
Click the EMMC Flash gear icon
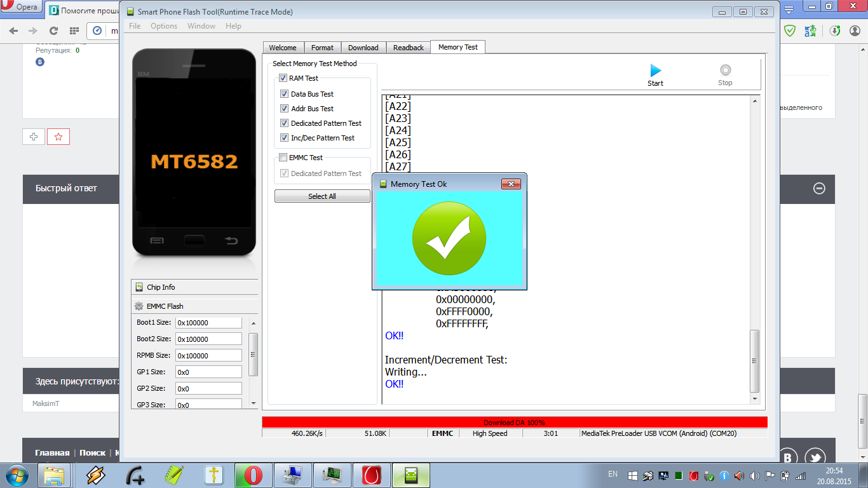click(x=139, y=306)
